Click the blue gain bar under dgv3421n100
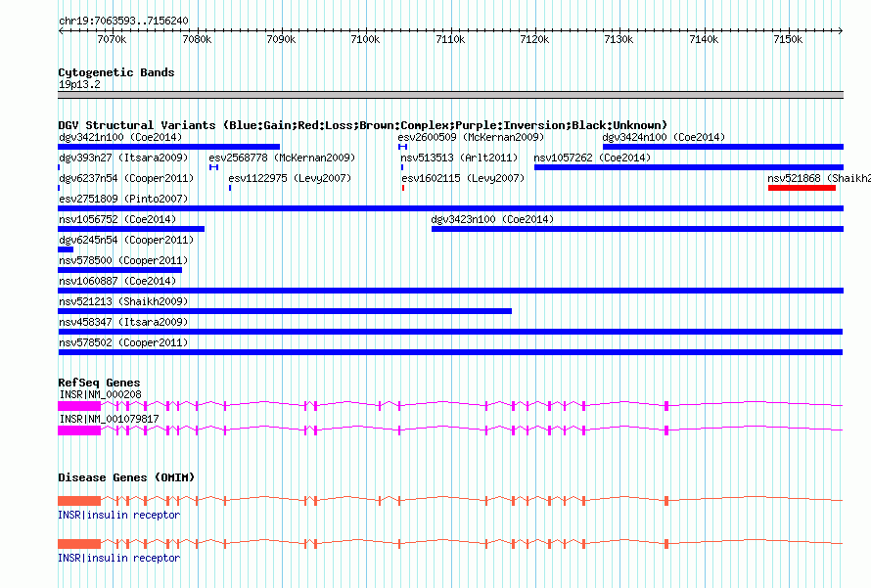 coord(169,147)
